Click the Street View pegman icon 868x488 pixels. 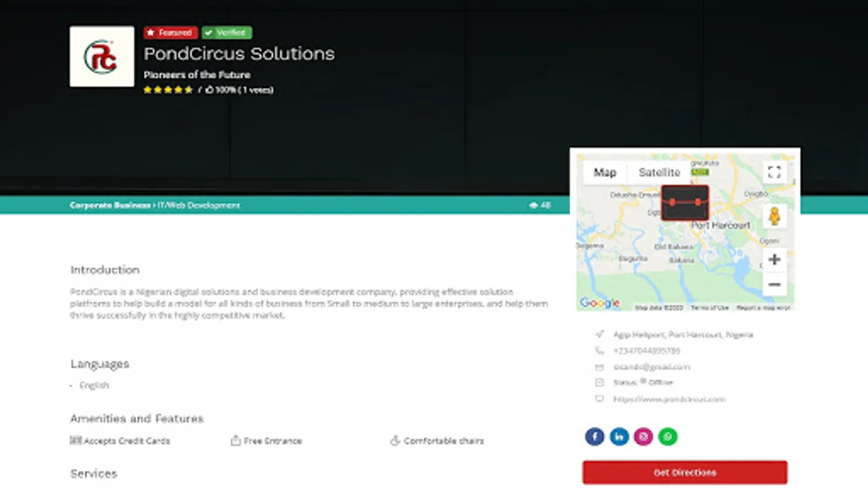click(774, 216)
